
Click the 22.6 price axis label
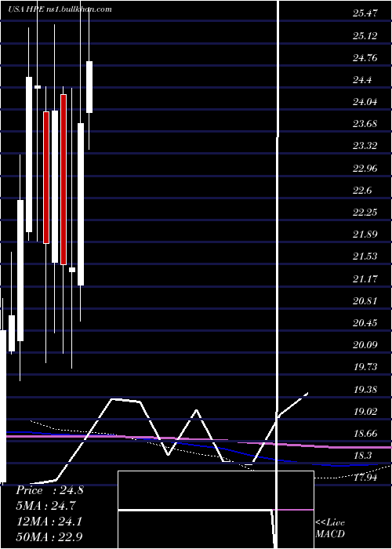pyautogui.click(x=362, y=190)
